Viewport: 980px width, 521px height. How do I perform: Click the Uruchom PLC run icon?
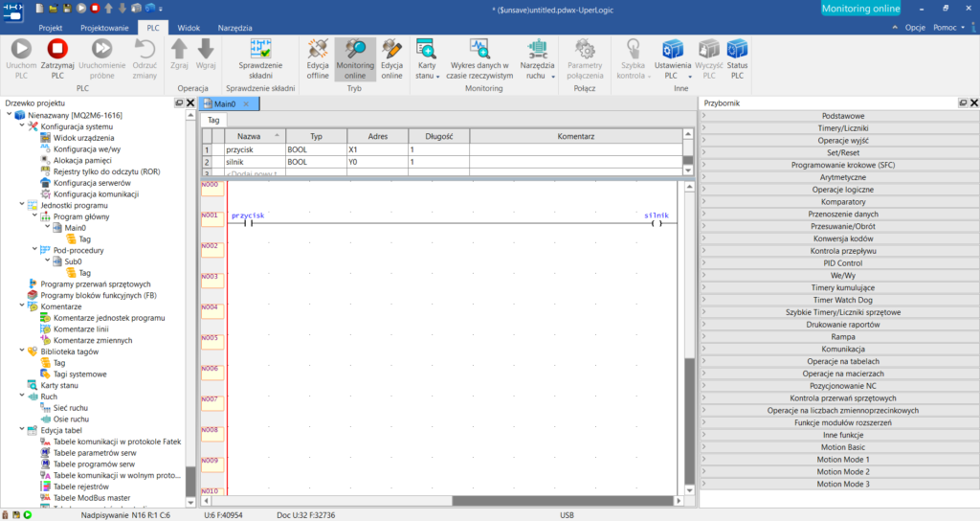[21, 49]
